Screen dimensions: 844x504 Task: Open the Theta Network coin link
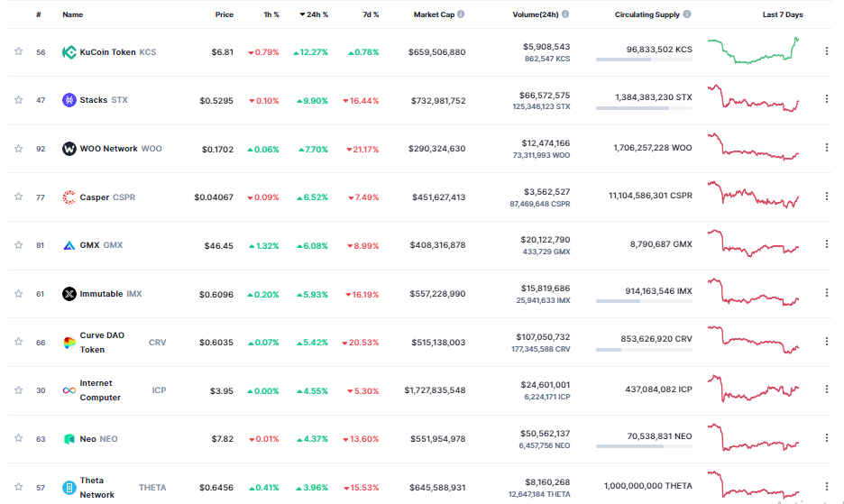(x=96, y=487)
